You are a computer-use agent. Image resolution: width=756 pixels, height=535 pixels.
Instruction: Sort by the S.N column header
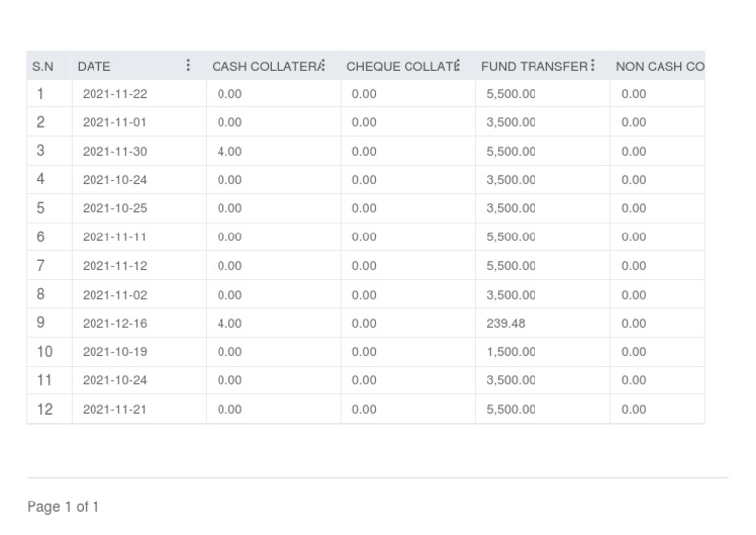(43, 66)
